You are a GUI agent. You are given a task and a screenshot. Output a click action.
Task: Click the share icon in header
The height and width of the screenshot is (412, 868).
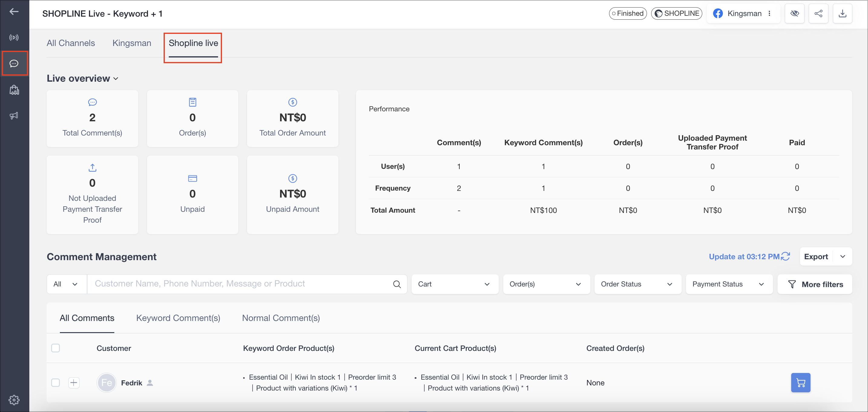[818, 14]
